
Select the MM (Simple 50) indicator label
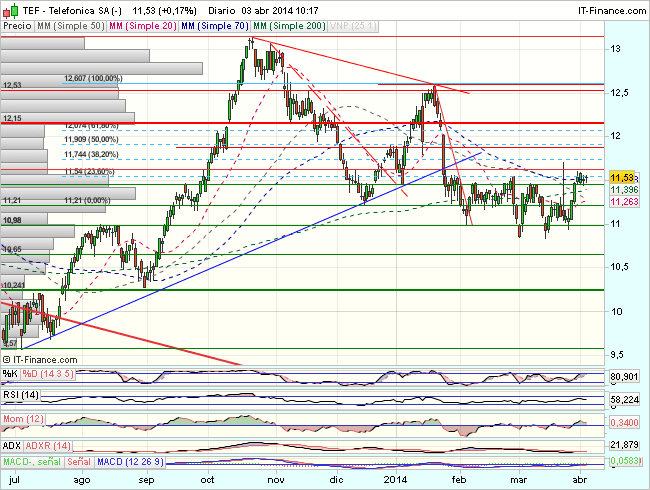[70, 26]
